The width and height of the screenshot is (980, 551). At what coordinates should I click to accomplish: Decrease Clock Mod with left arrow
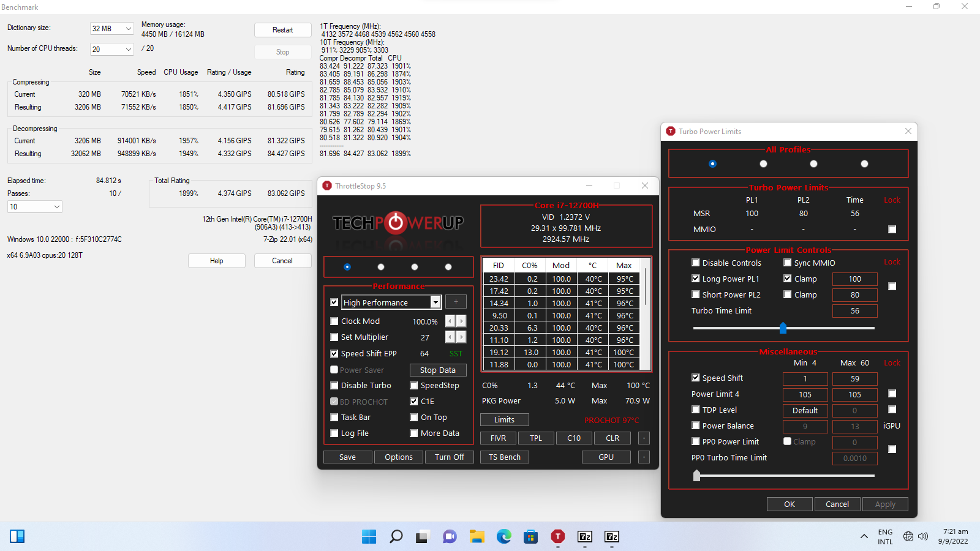(x=450, y=321)
